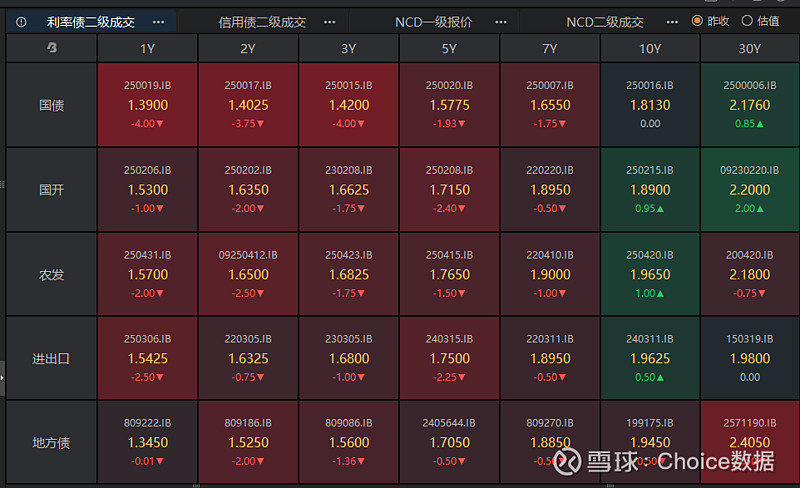Select the 进出口 row label
This screenshot has width=800, height=488.
coord(51,358)
